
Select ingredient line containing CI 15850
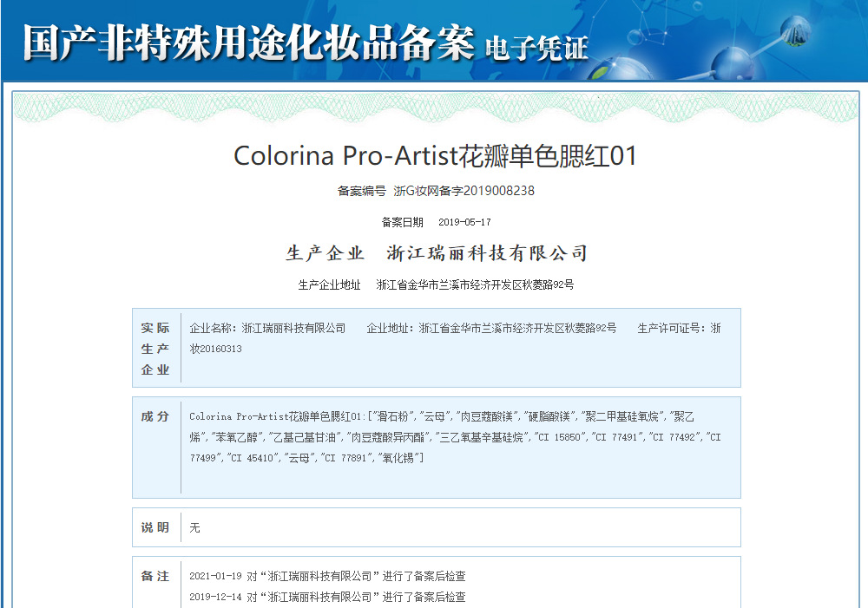[455, 437]
